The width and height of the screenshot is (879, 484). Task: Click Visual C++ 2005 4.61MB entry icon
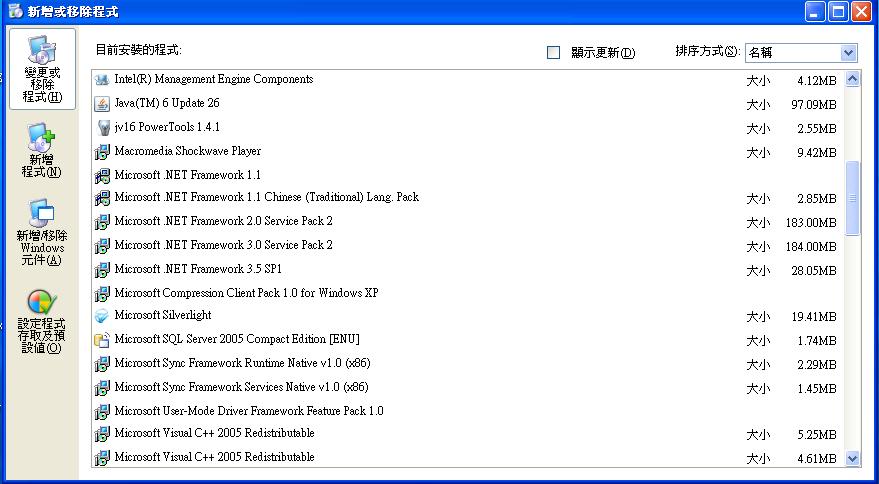102,458
